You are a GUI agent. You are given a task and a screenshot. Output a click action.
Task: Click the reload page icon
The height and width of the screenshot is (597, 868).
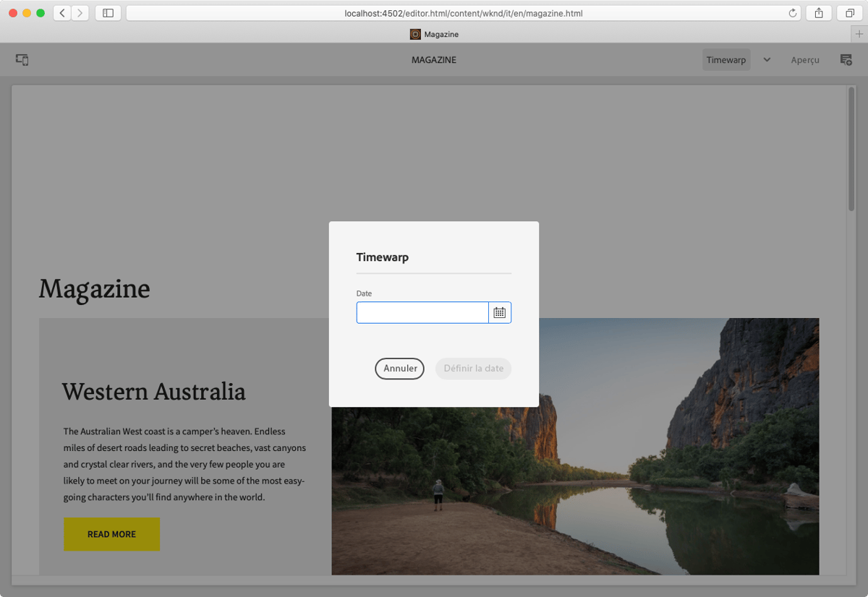(792, 12)
